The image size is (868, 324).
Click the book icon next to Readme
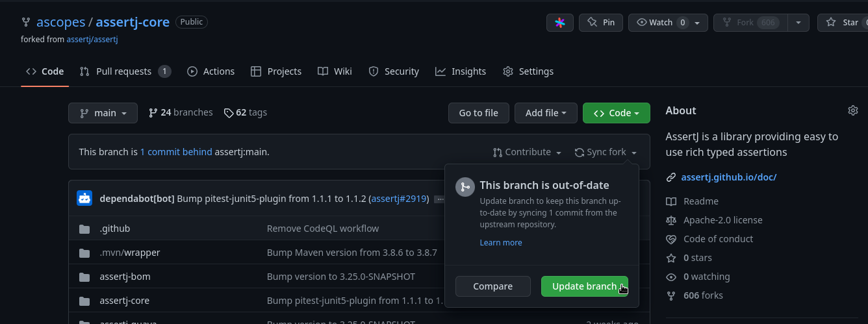tap(671, 201)
